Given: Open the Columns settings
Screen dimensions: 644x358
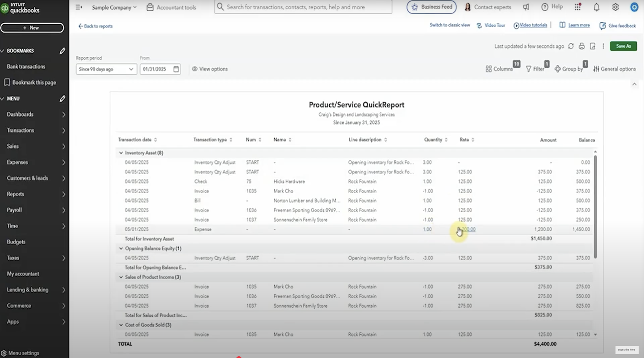Looking at the screenshot, I should (499, 69).
